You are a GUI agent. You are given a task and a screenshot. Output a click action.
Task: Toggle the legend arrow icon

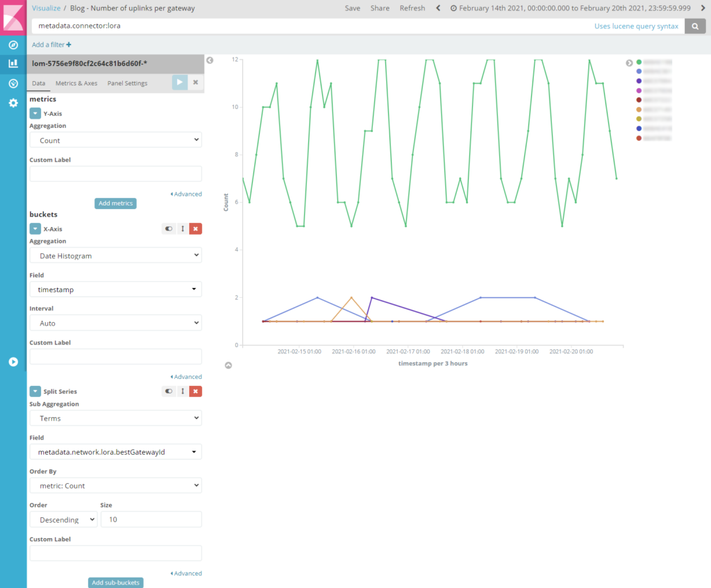point(629,63)
